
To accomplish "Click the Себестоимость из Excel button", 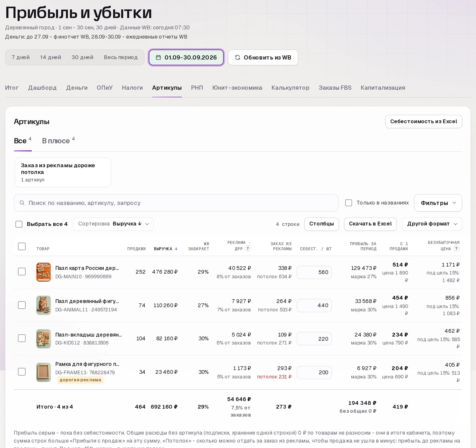I will coord(423,121).
